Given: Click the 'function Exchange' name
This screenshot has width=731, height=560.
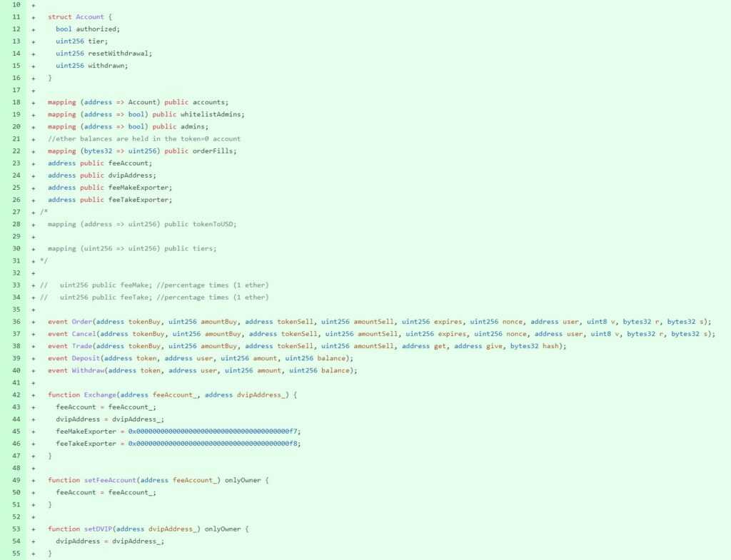Looking at the screenshot, I should [99, 394].
